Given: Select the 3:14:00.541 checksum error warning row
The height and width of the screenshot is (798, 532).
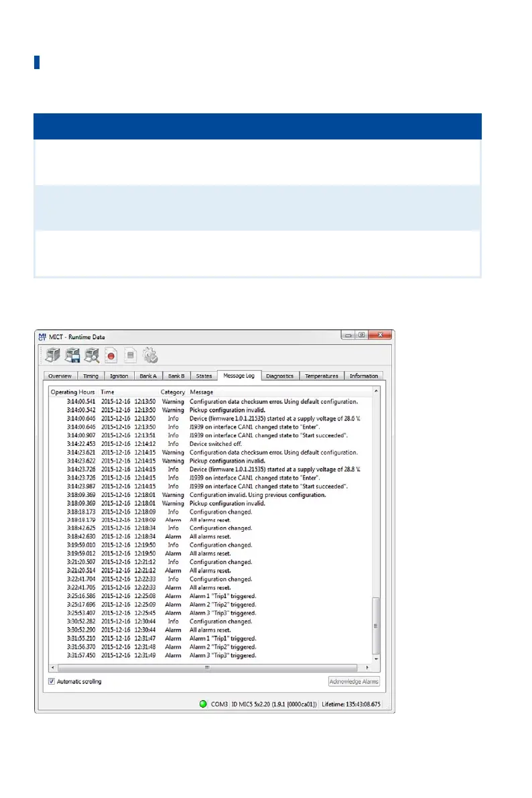Looking at the screenshot, I should tap(210, 402).
